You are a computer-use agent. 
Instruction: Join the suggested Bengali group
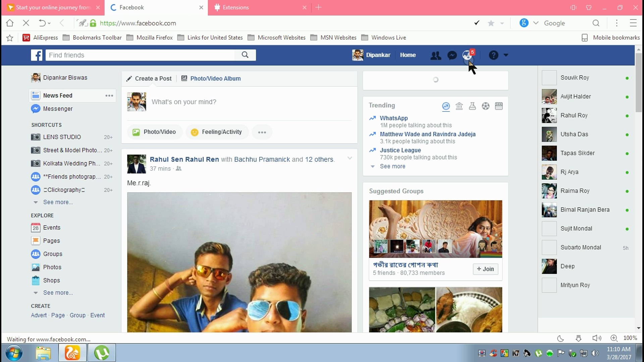pyautogui.click(x=485, y=269)
